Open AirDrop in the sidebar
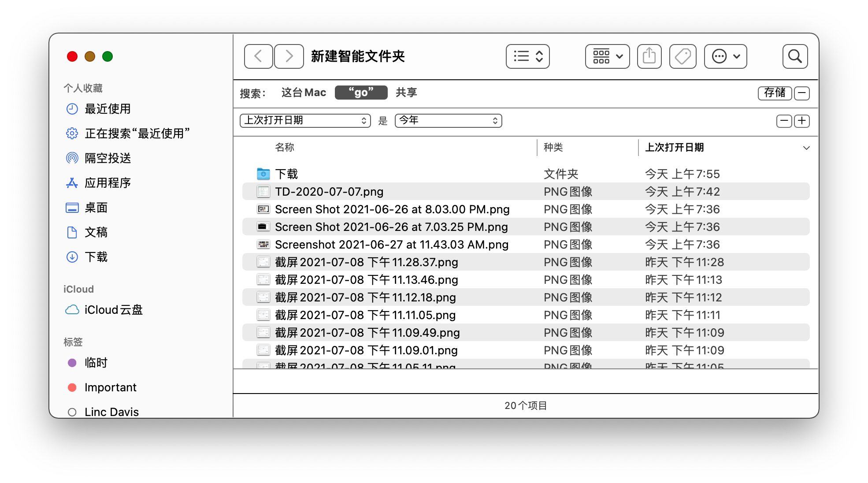Screen dimensions: 868x483 [108, 158]
